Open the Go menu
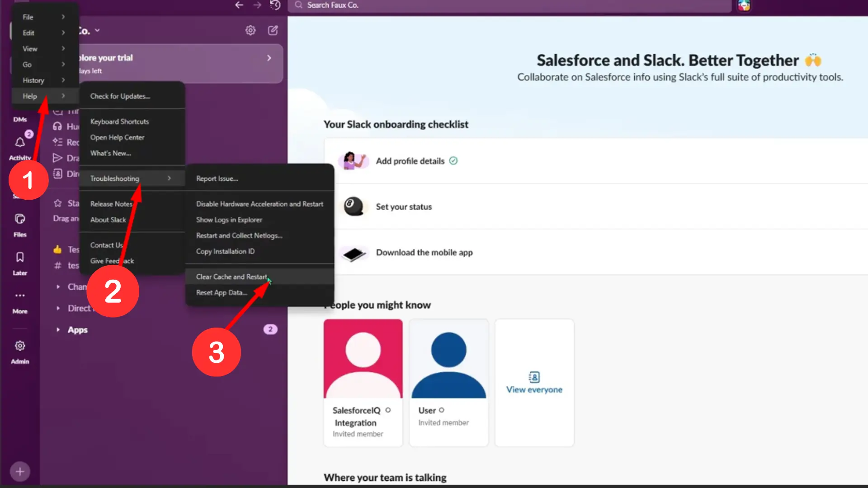 point(45,64)
